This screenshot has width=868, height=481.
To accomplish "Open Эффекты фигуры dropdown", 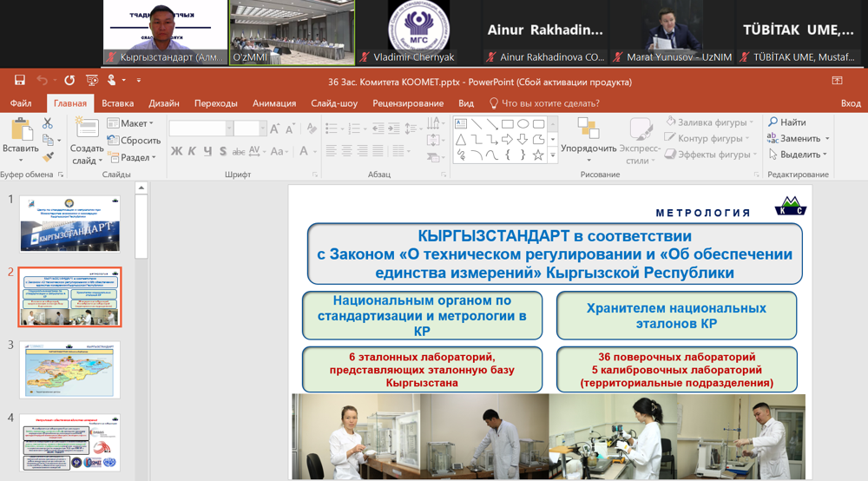I will pyautogui.click(x=710, y=155).
